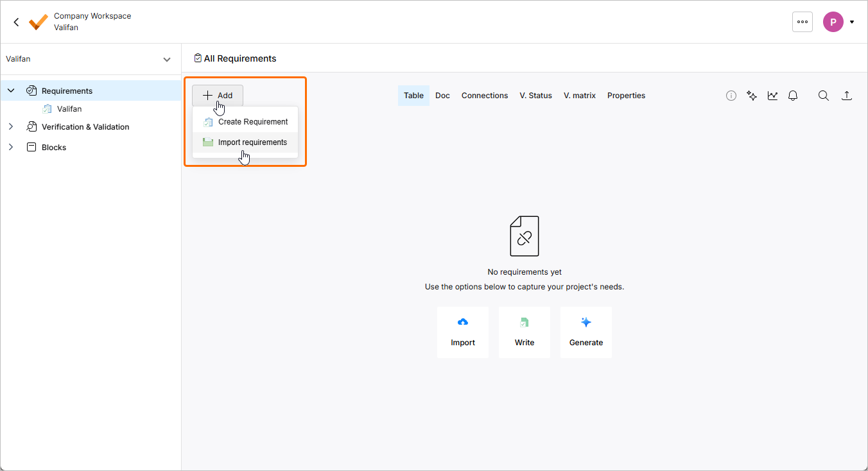868x471 pixels.
Task: Switch to the V. matrix tab
Action: click(580, 96)
